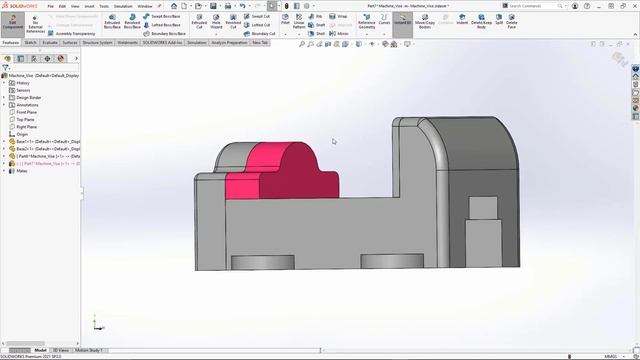Viewport: 640px width, 360px height.
Task: Select Move/Copy Bodies tool
Action: 425,21
